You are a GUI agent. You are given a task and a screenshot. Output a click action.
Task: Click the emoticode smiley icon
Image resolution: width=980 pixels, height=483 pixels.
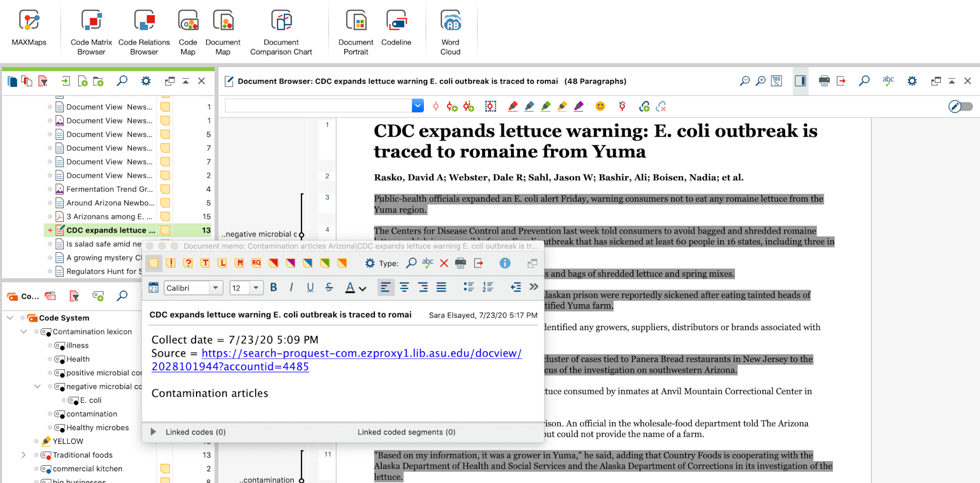(600, 106)
